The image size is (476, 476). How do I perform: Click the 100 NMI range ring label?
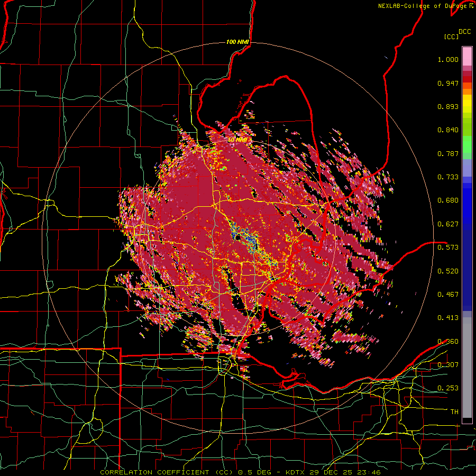(237, 42)
